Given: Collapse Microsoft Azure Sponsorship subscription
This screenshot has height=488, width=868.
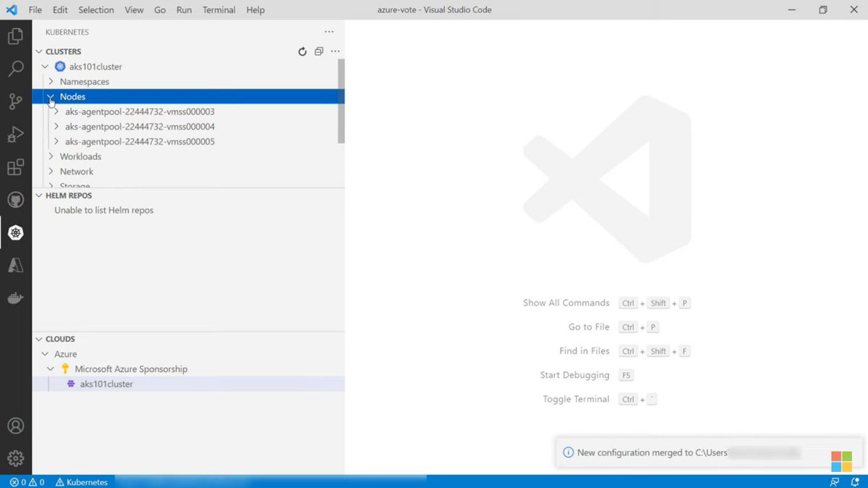Looking at the screenshot, I should (51, 369).
